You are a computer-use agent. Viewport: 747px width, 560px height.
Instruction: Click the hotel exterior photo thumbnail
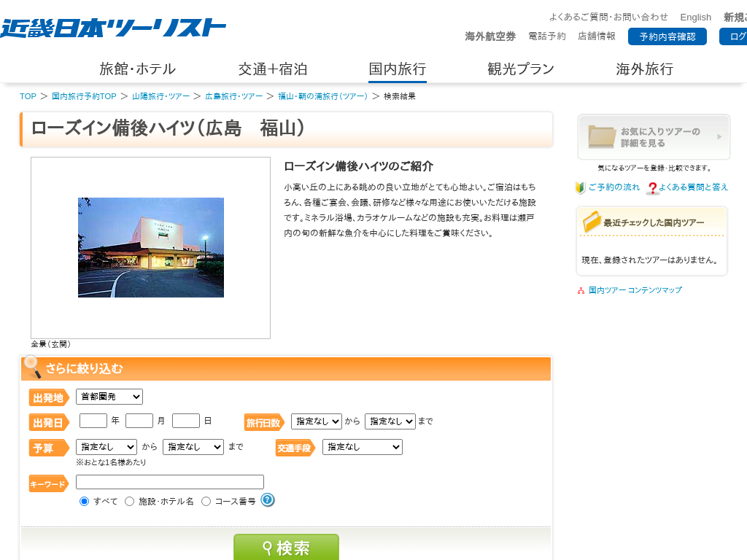[151, 248]
